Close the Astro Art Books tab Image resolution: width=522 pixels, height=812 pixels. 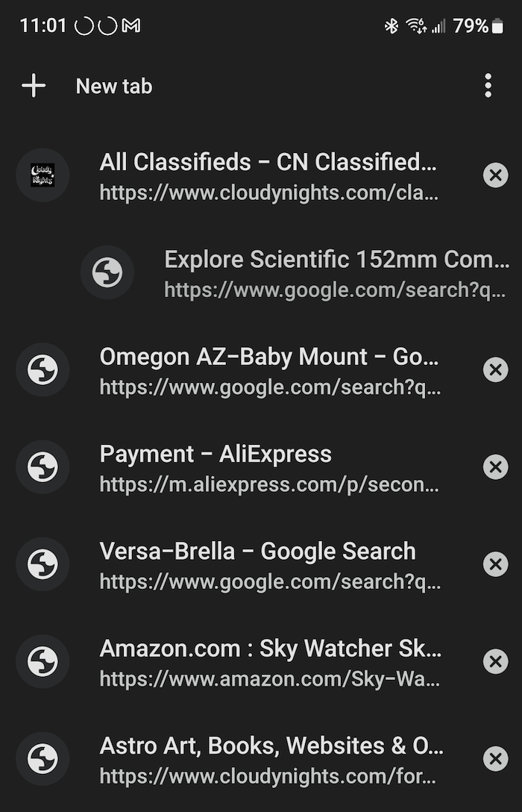tap(495, 758)
